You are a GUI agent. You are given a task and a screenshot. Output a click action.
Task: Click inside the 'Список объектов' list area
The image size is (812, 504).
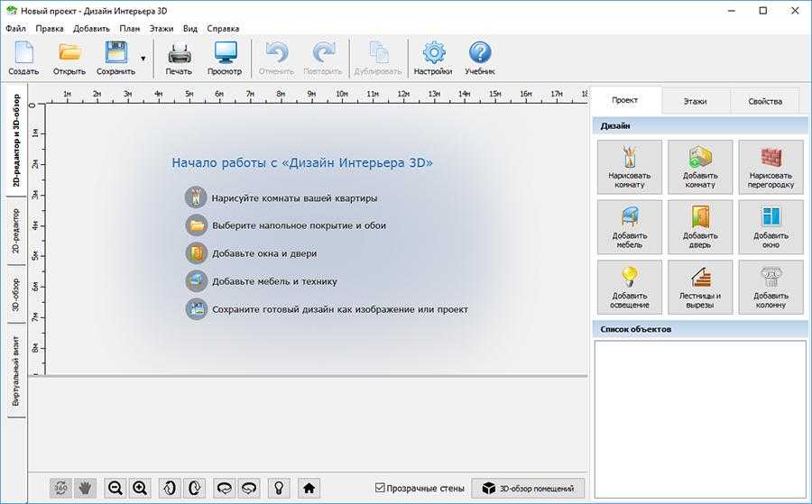(699, 415)
